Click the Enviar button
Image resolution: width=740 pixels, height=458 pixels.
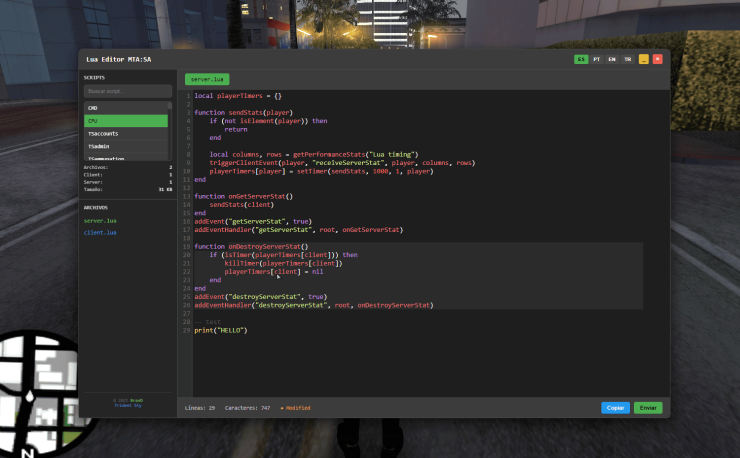pos(648,408)
